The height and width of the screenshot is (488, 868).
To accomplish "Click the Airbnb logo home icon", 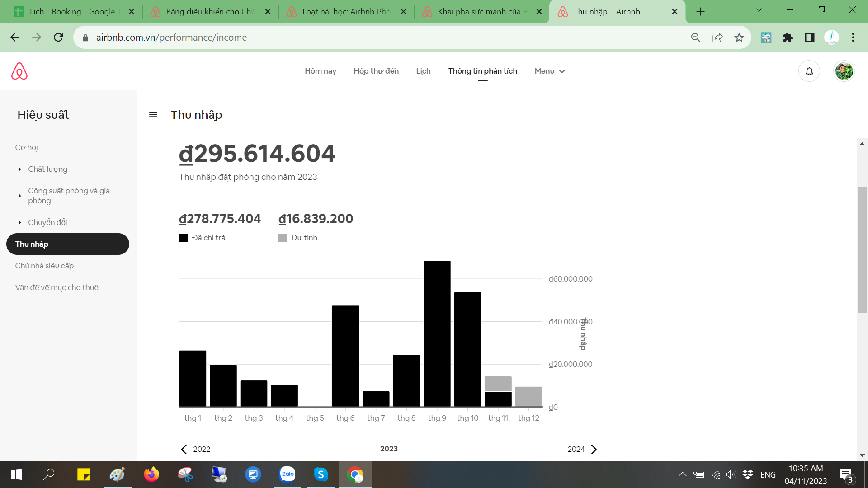I will coord(19,71).
